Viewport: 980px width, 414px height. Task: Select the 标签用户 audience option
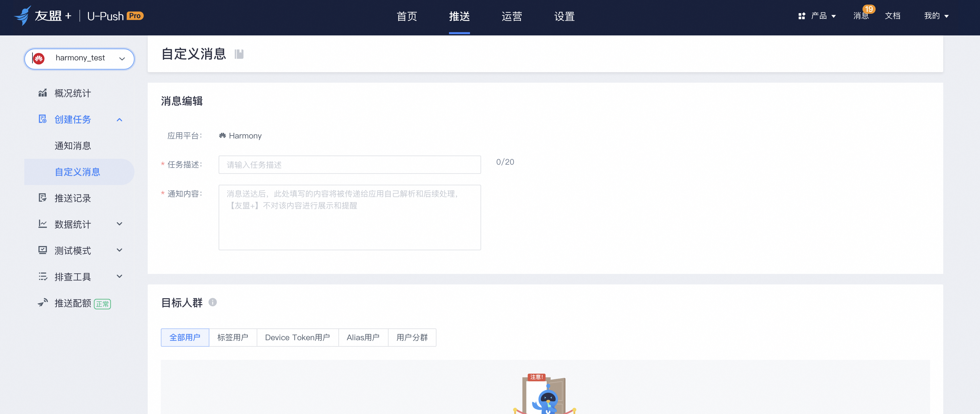233,337
